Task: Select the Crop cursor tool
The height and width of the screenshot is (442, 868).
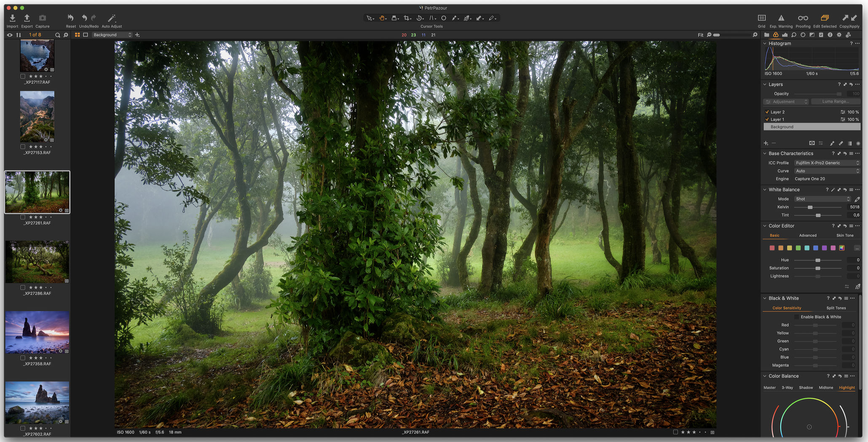Action: pos(407,18)
